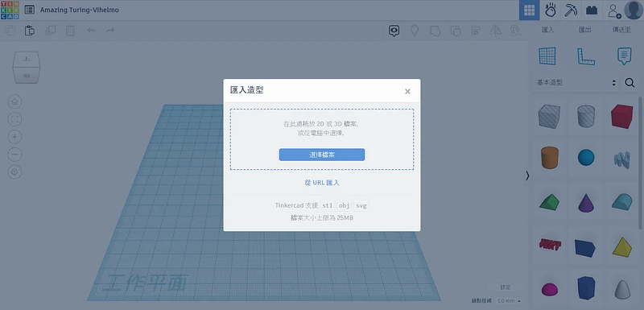Screen dimensions: 644x310
Task: Click the Duplicate icon
Action: point(50,31)
